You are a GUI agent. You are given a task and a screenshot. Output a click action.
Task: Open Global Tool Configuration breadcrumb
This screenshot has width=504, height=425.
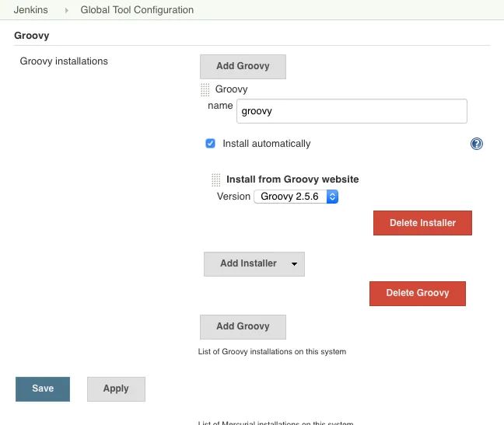tap(137, 10)
